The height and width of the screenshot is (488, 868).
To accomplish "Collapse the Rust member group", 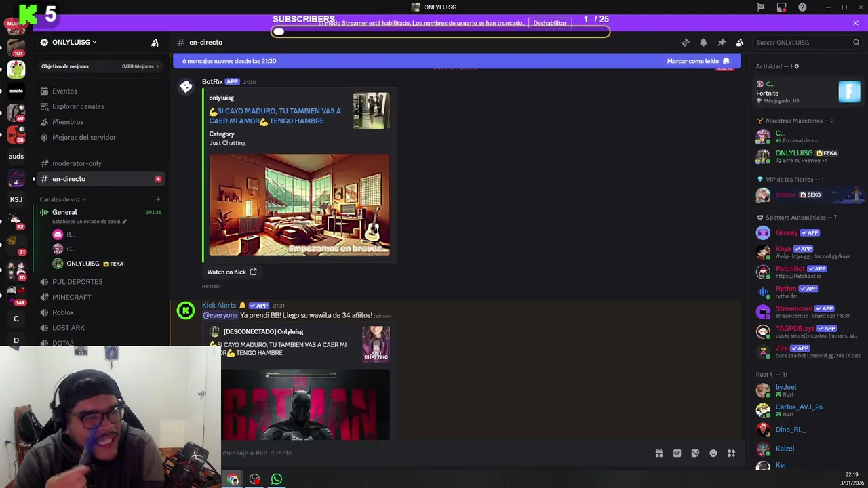I will click(x=772, y=374).
